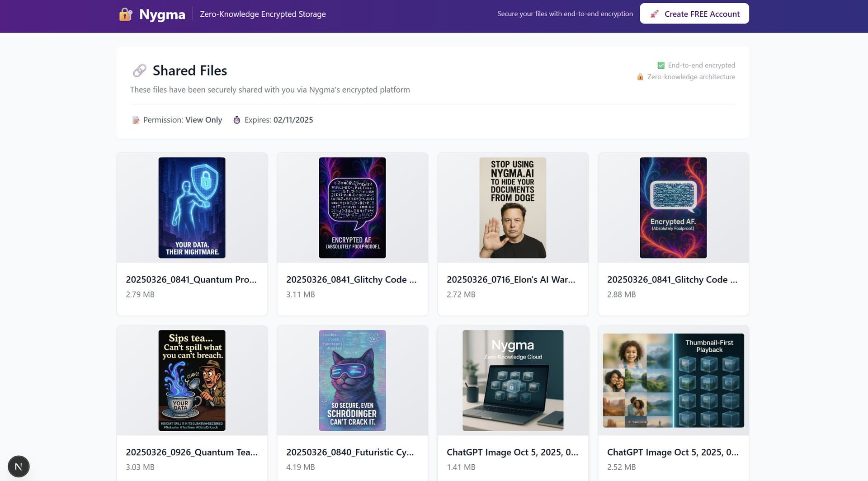Open the round N badge in bottom corner
Screen dimensions: 868x481
19,467
